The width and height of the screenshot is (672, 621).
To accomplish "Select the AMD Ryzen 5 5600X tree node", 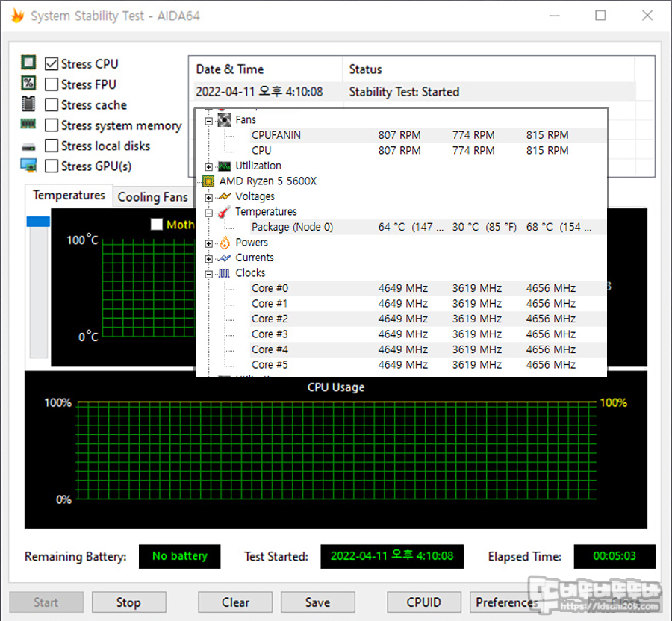I will pyautogui.click(x=268, y=181).
